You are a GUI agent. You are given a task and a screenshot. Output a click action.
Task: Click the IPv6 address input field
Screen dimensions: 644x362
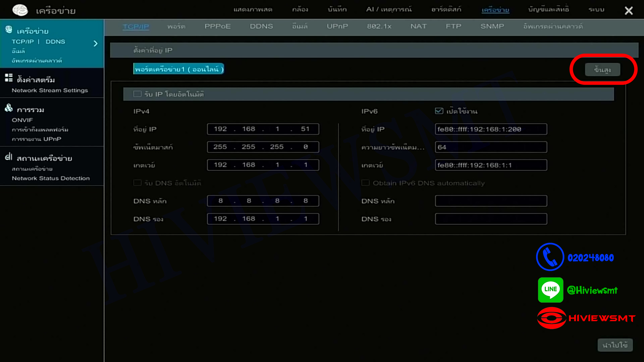[491, 129]
